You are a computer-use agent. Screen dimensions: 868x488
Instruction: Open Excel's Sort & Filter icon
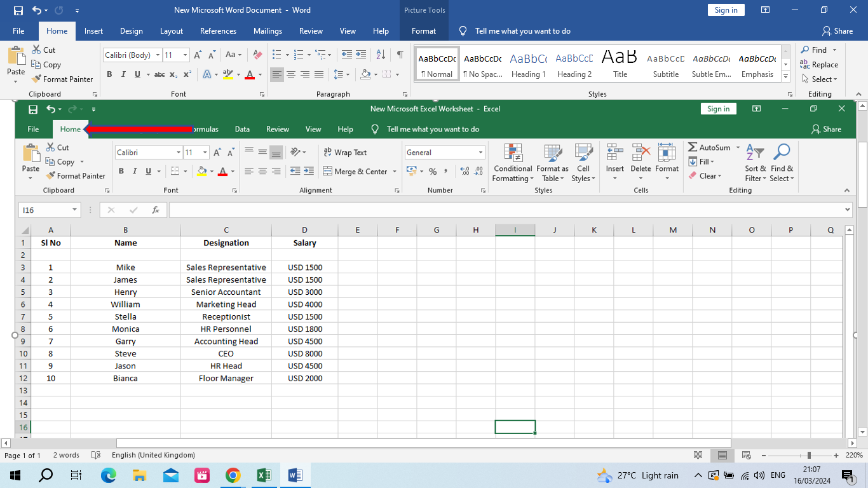(x=755, y=153)
